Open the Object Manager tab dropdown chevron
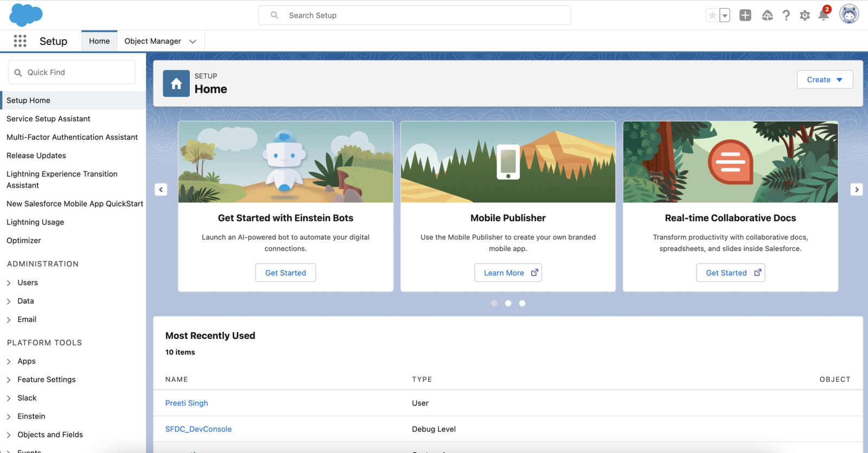The height and width of the screenshot is (453, 868). click(x=193, y=41)
